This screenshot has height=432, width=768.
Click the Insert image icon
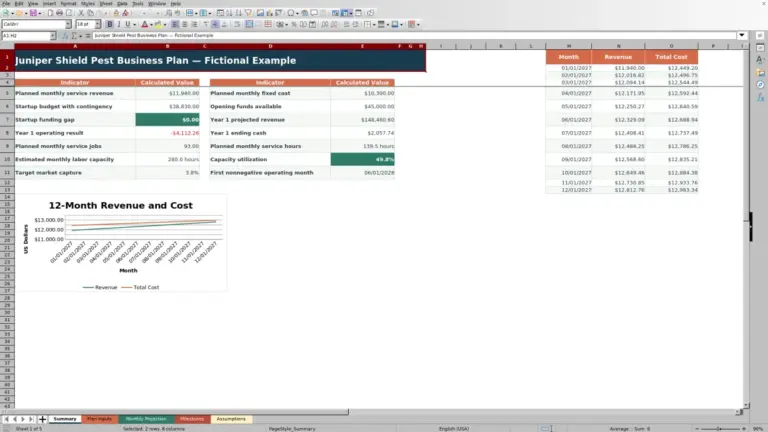(260, 13)
